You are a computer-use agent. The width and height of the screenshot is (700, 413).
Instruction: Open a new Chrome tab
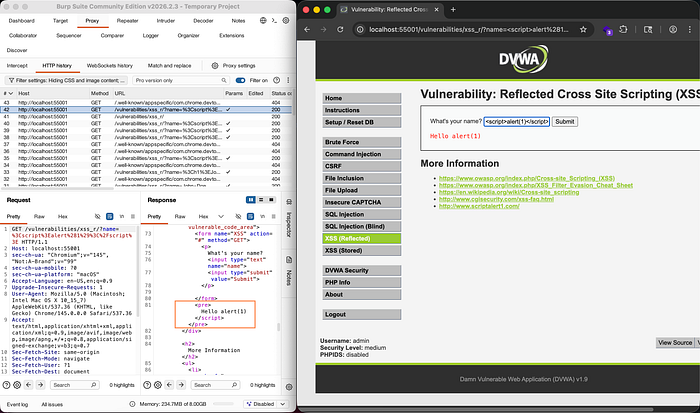(453, 9)
